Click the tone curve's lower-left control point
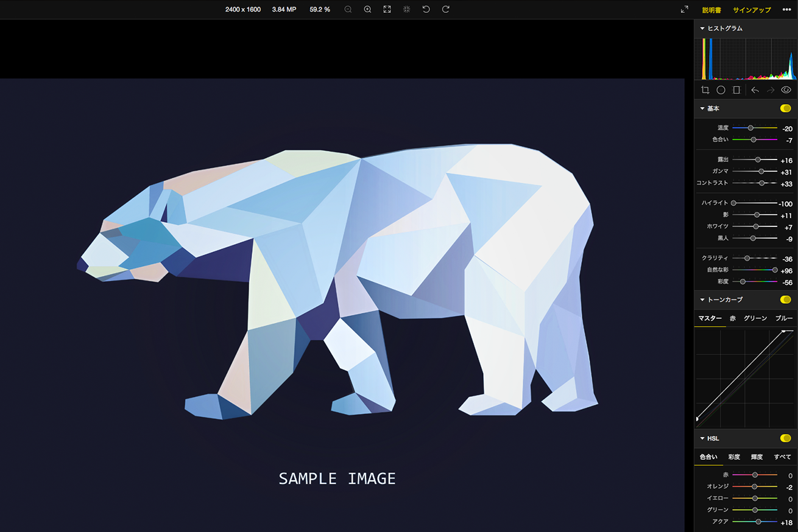 click(x=697, y=419)
